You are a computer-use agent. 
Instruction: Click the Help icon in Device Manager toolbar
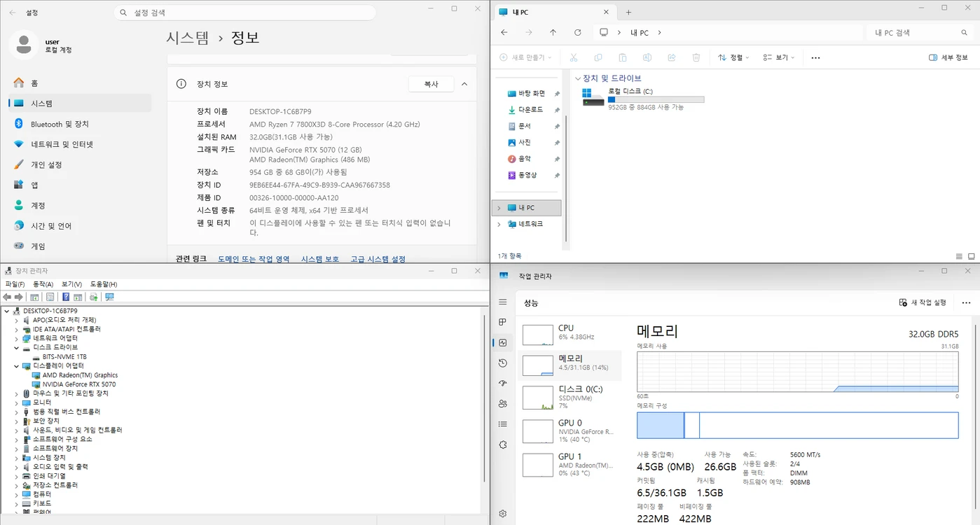(x=66, y=297)
